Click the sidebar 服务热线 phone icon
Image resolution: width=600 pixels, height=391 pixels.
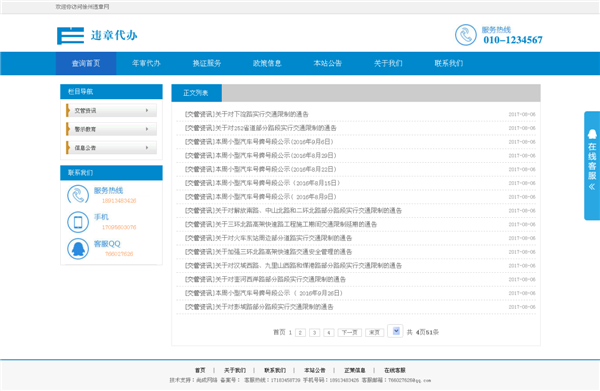click(78, 195)
